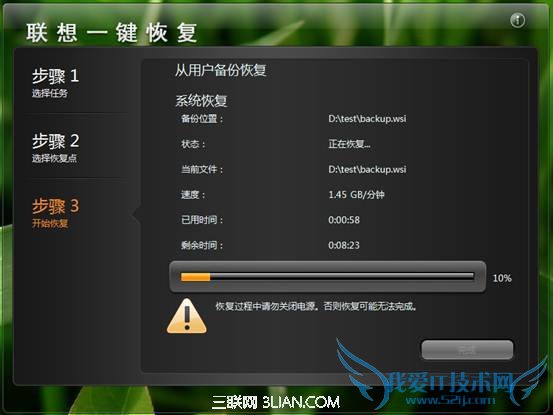The height and width of the screenshot is (415, 553).
Task: Click the 正在恢复... status text
Action: click(x=349, y=144)
